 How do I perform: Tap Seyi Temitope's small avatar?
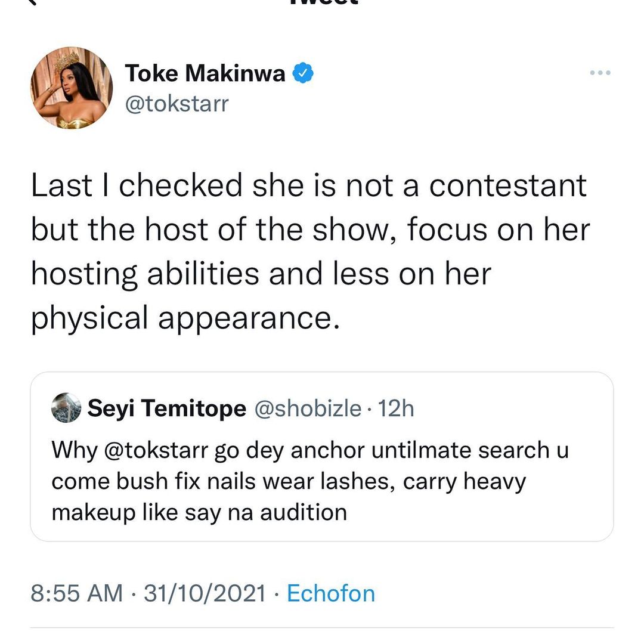tap(66, 408)
